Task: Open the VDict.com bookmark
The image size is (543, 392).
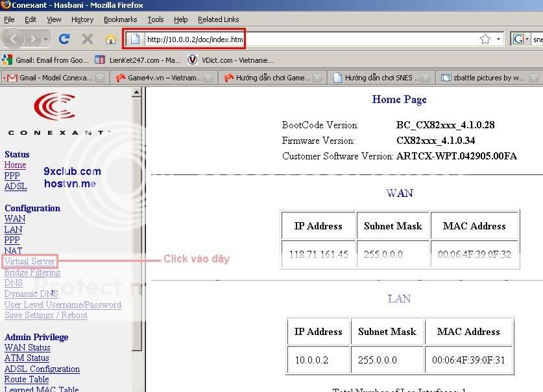Action: click(231, 60)
